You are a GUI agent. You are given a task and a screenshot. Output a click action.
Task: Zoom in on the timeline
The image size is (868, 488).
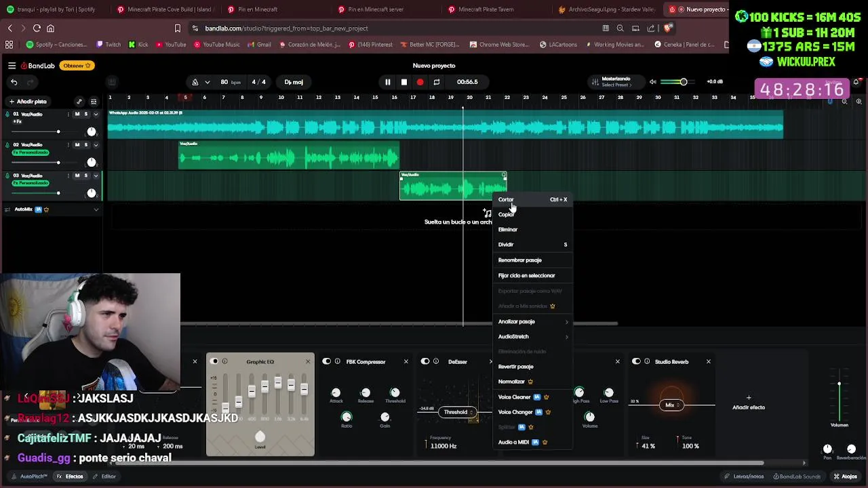(859, 102)
